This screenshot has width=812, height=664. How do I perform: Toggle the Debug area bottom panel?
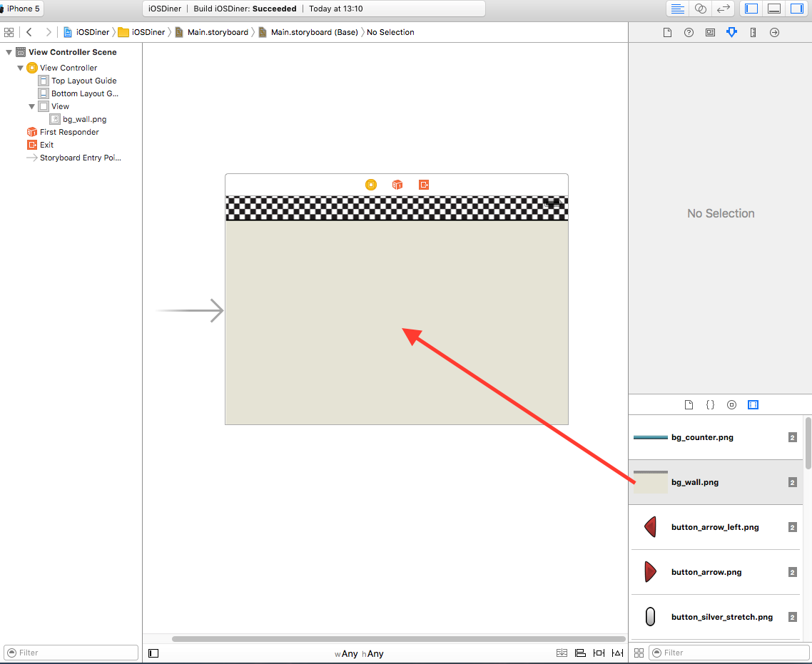[x=774, y=9]
